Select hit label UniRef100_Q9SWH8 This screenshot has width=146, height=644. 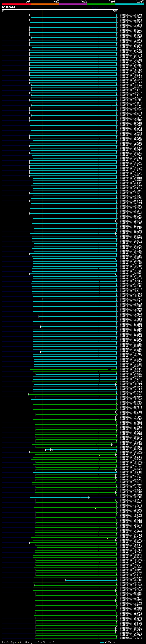[131, 65]
